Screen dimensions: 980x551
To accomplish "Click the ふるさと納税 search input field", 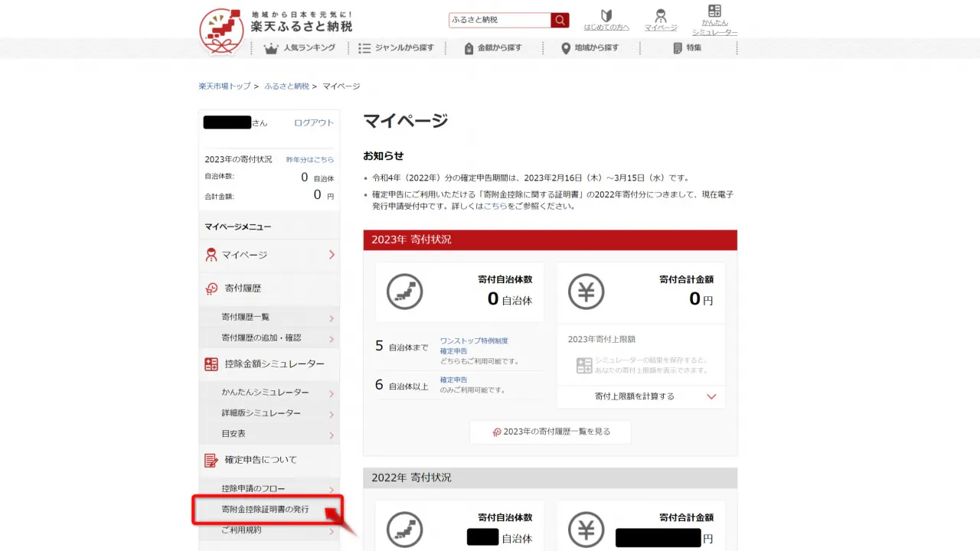I will pyautogui.click(x=499, y=21).
